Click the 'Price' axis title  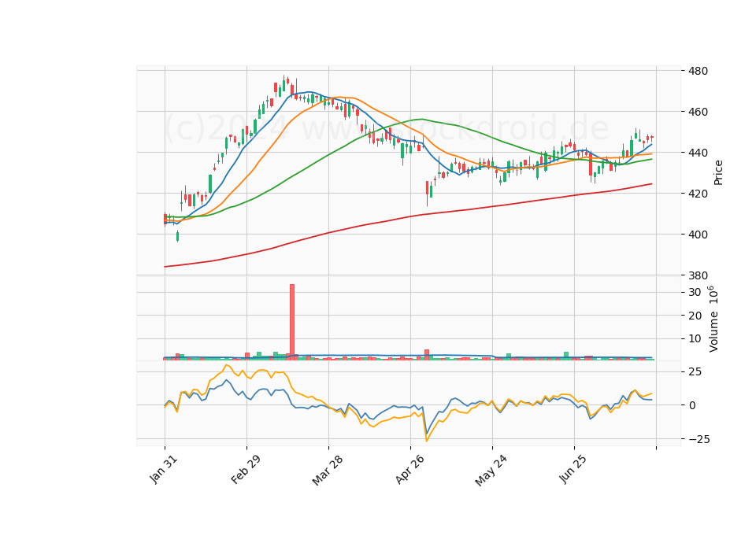tap(718, 172)
